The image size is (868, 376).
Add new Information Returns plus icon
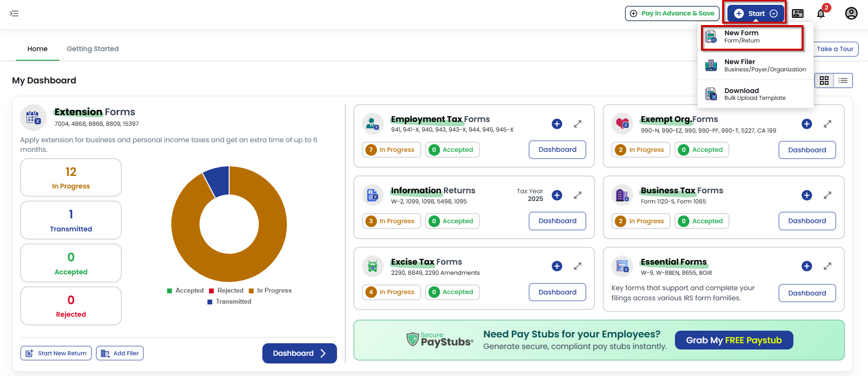[557, 195]
